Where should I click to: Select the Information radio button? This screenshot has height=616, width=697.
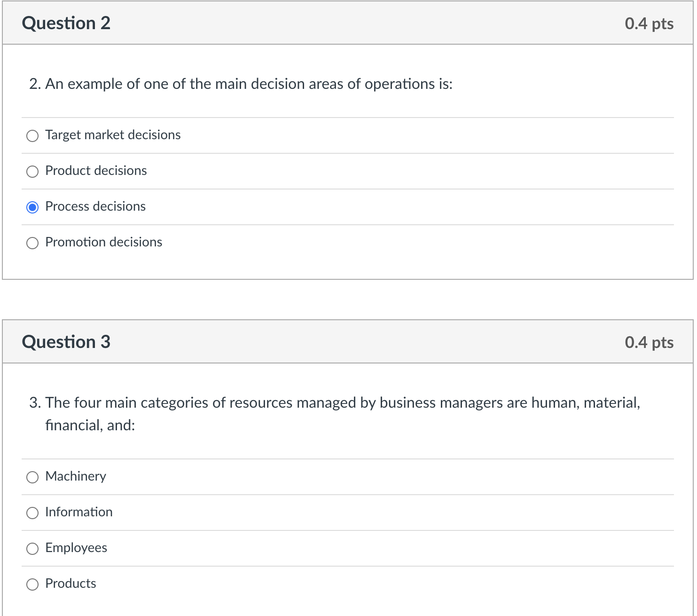(x=32, y=513)
